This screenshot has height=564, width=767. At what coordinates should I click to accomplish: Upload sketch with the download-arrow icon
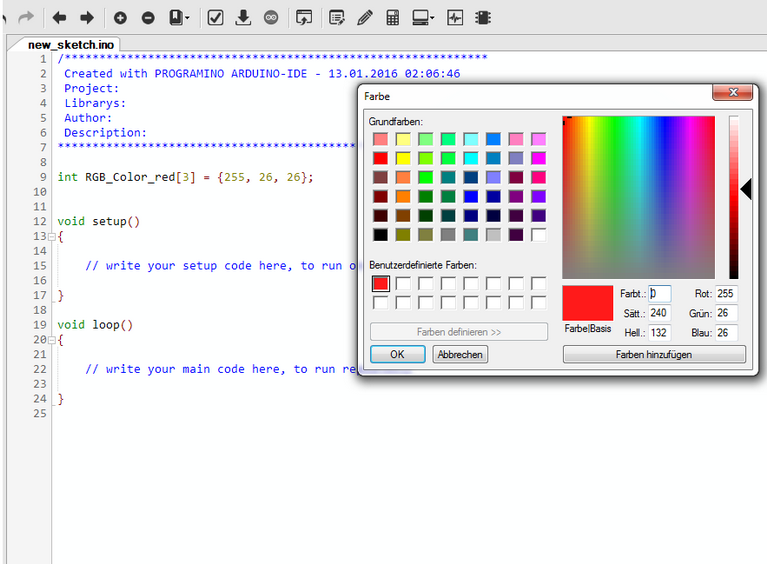pyautogui.click(x=243, y=18)
